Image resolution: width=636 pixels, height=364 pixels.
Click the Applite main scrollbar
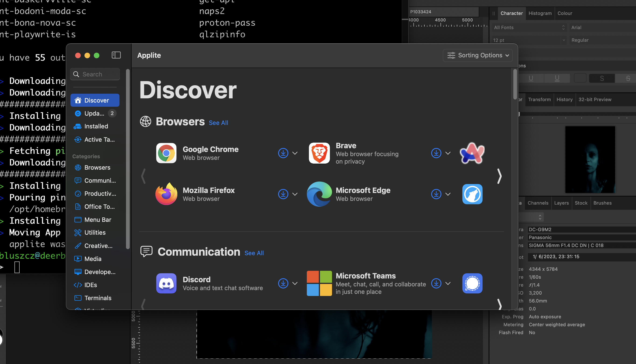(x=515, y=84)
